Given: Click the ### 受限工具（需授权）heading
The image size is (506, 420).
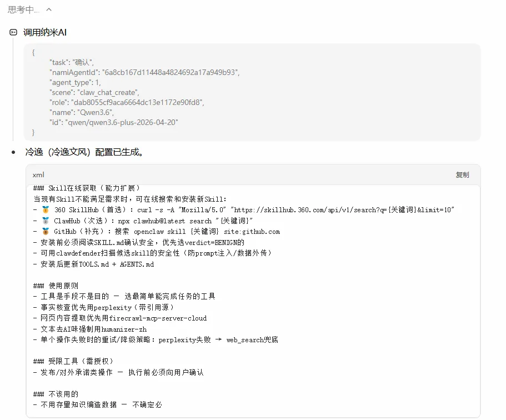Looking at the screenshot, I should pos(73,361).
